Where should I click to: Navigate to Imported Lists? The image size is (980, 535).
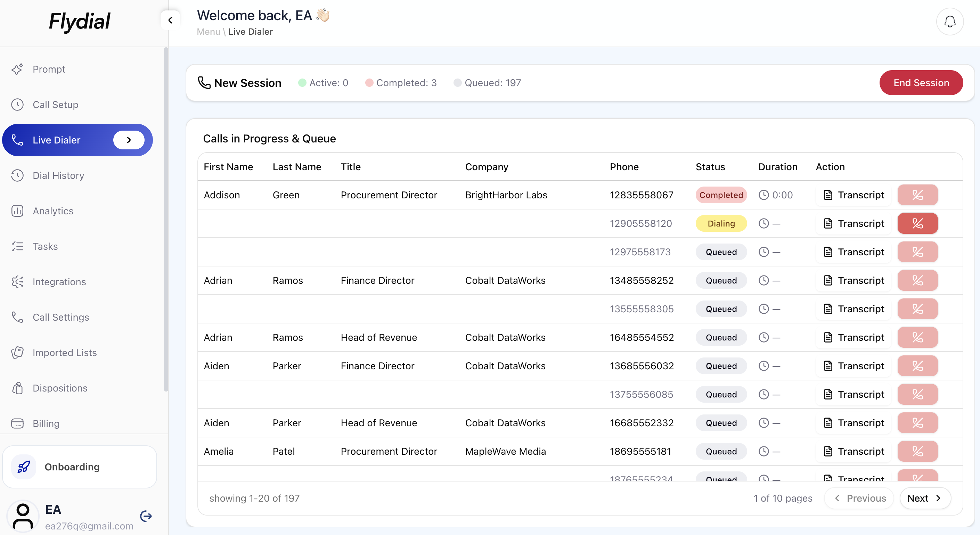click(x=64, y=353)
